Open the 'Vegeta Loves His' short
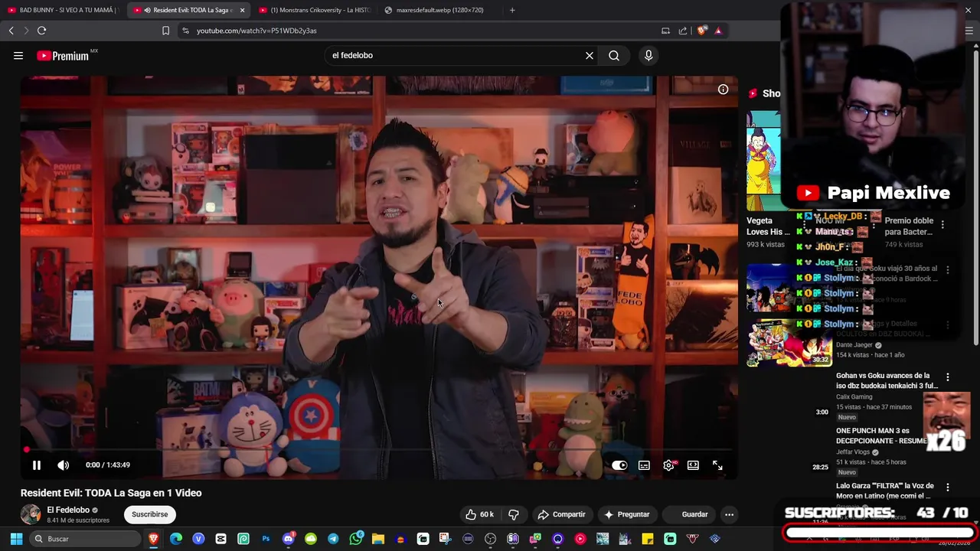The height and width of the screenshot is (551, 980). coord(768,226)
